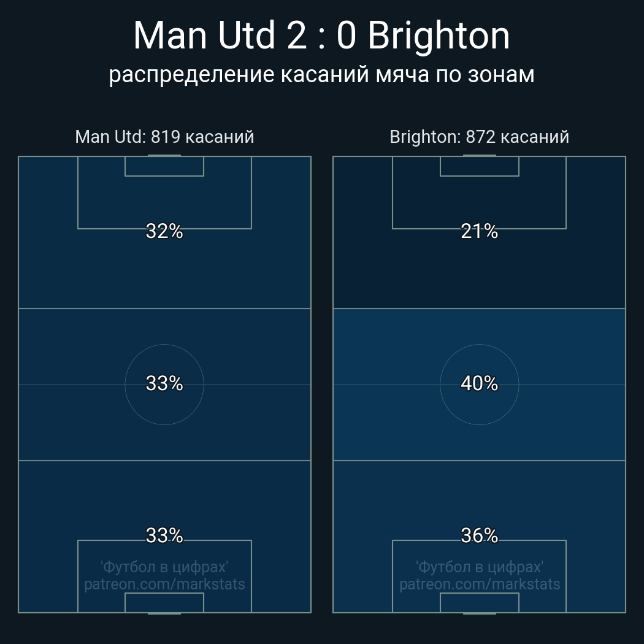Click Man Utd's middle third 33% in center circle
644x644 pixels.
[x=164, y=383]
